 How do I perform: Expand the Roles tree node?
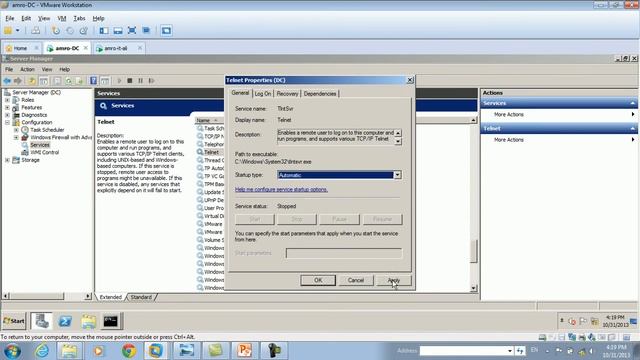7,100
